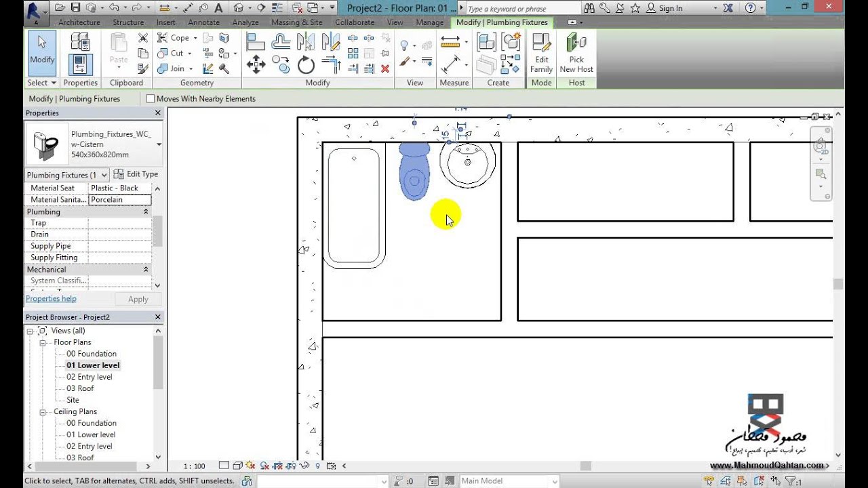Image resolution: width=868 pixels, height=488 pixels.
Task: Click the Properties help link
Action: [x=51, y=299]
